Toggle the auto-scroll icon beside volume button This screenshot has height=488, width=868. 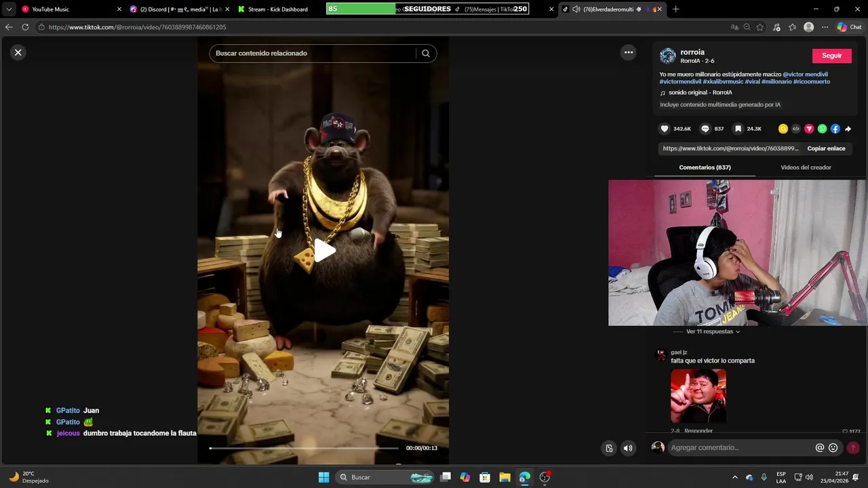click(609, 448)
